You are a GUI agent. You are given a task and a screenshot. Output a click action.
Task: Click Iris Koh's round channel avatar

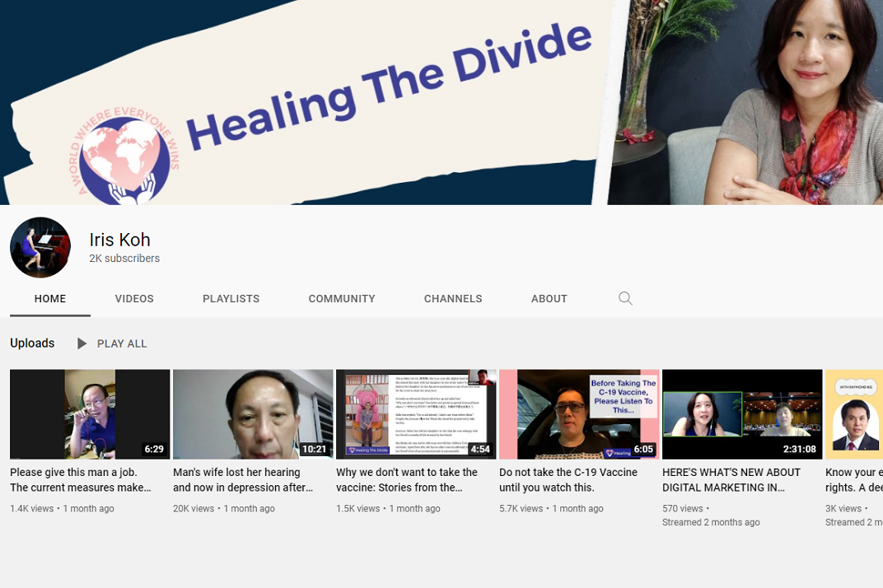[x=40, y=248]
